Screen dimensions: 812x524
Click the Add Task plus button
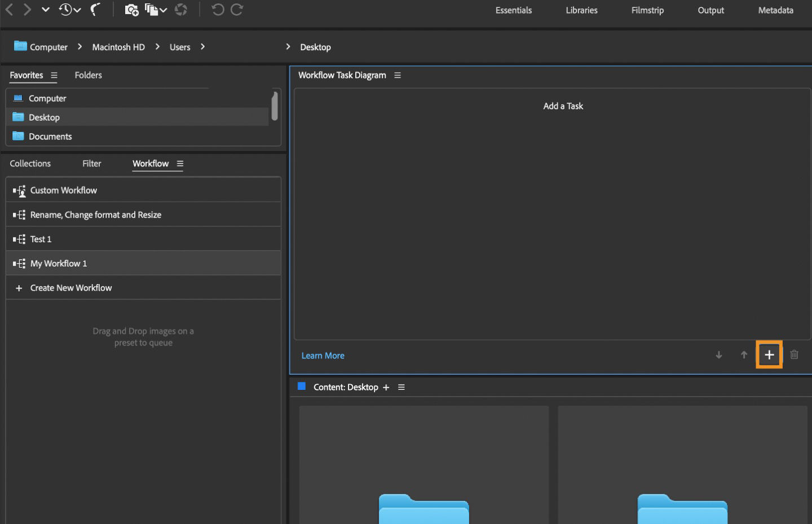click(769, 354)
